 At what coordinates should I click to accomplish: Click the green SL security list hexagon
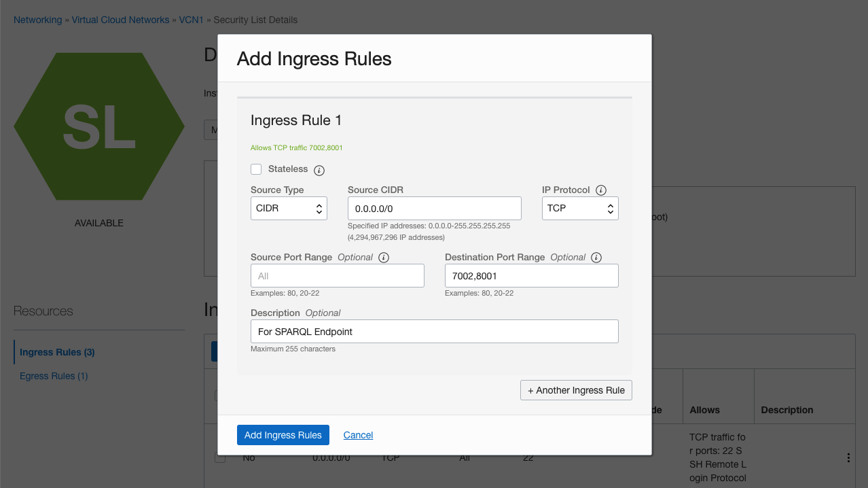pyautogui.click(x=99, y=126)
